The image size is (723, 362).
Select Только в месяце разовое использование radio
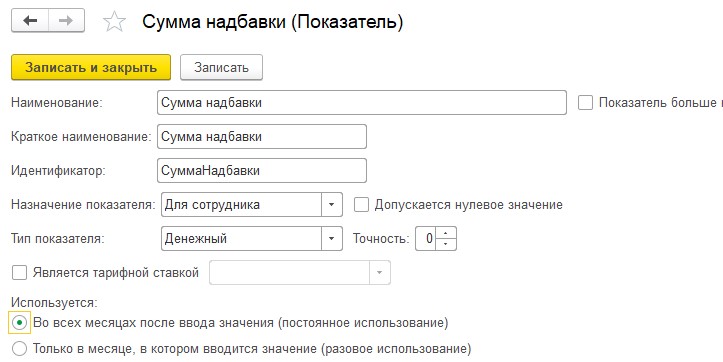(19, 349)
